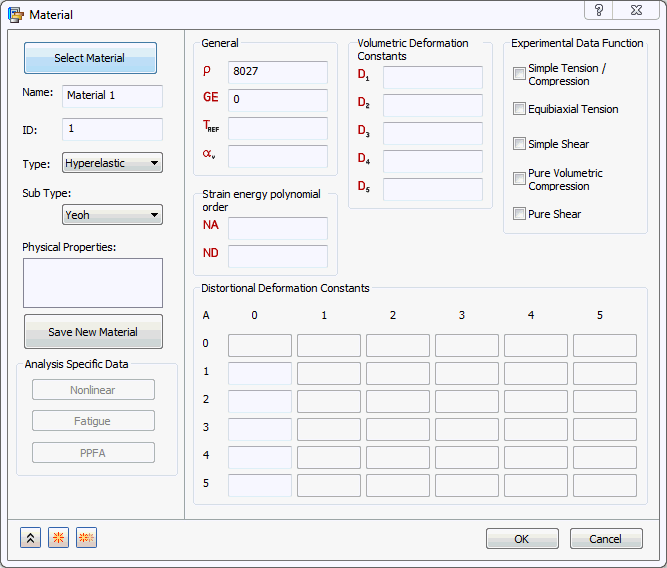
Task: Expand the Sub Type dropdown showing Yeoh
Action: (x=112, y=215)
